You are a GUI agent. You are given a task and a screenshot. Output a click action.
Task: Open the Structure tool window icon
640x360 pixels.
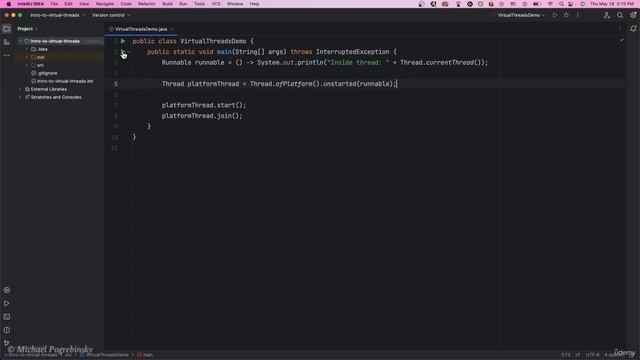(7, 42)
